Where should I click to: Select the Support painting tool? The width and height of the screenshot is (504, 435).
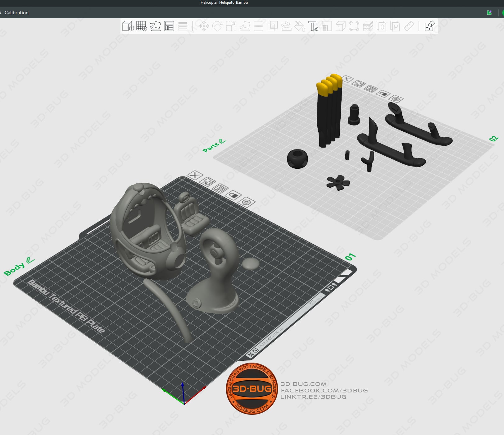click(286, 26)
